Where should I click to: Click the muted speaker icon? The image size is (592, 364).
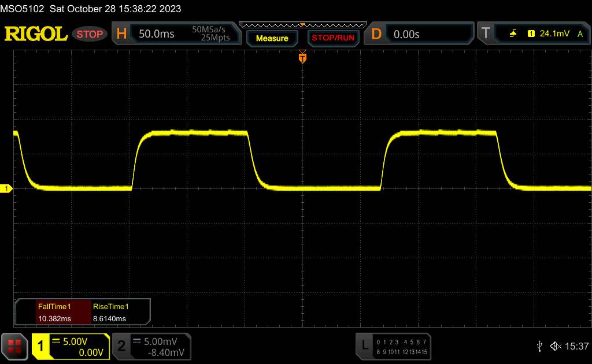click(x=555, y=346)
